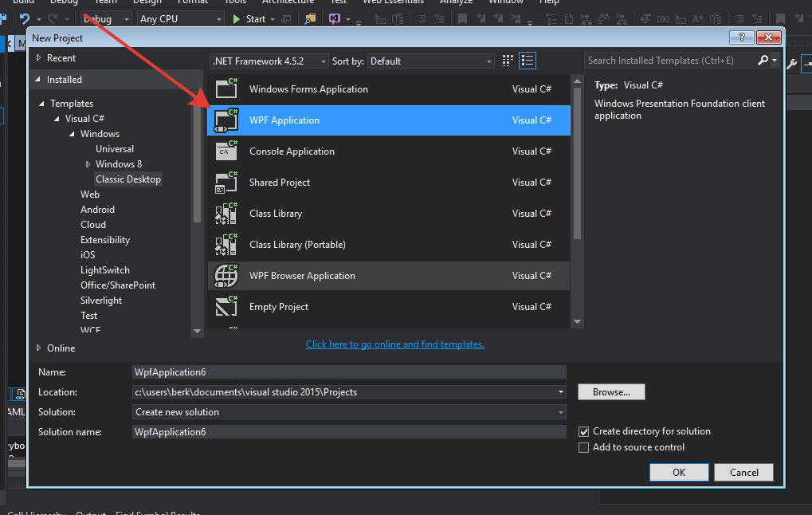Click the green Start debugging arrow
This screenshot has height=515, width=812.
[x=236, y=19]
